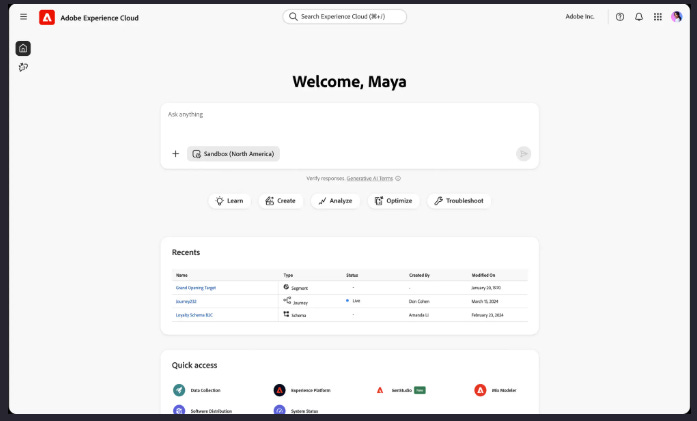Click the plus attach icon in prompt box
The width and height of the screenshot is (697, 421).
tap(176, 153)
